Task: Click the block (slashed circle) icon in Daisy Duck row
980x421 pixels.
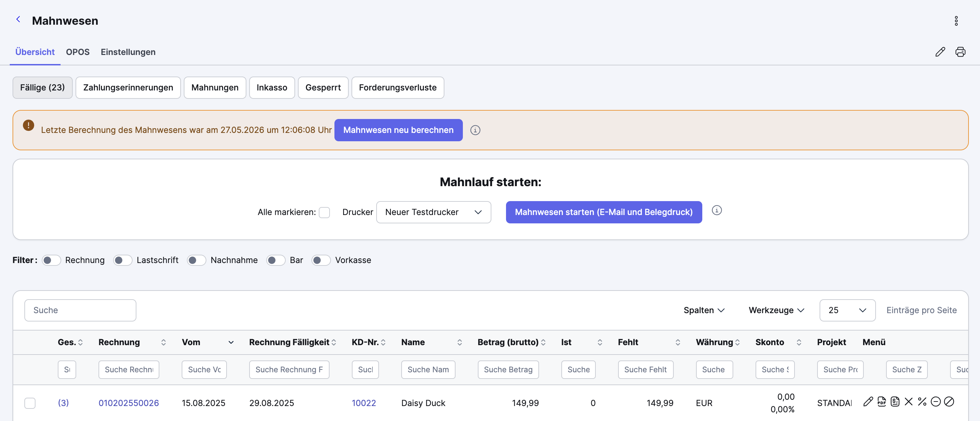Action: click(x=949, y=402)
